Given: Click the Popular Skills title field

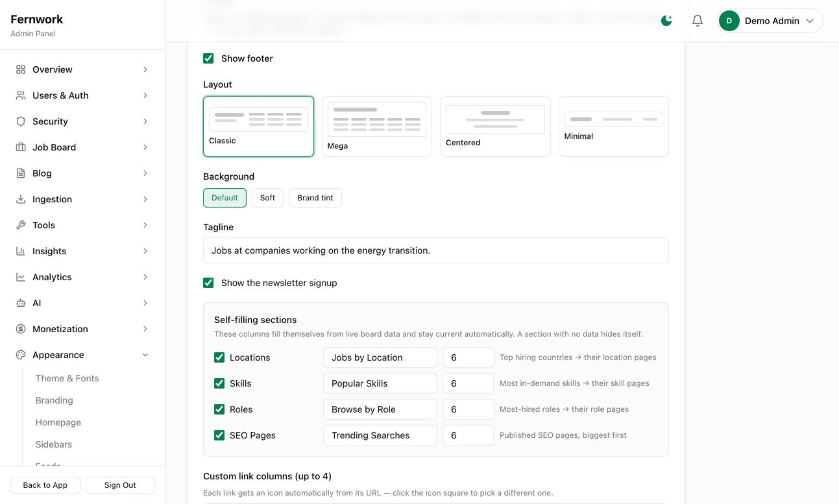Looking at the screenshot, I should pyautogui.click(x=380, y=383).
